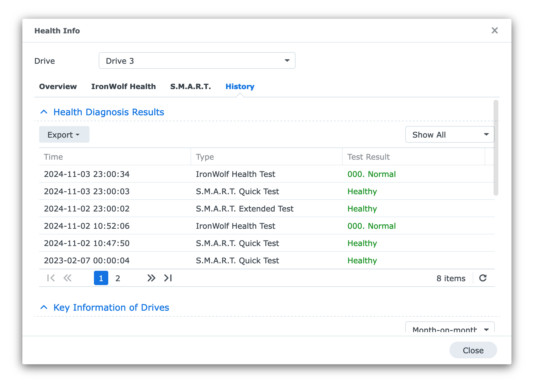This screenshot has height=392, width=538.
Task: Collapse the Health Diagnosis Results section
Action: (44, 112)
